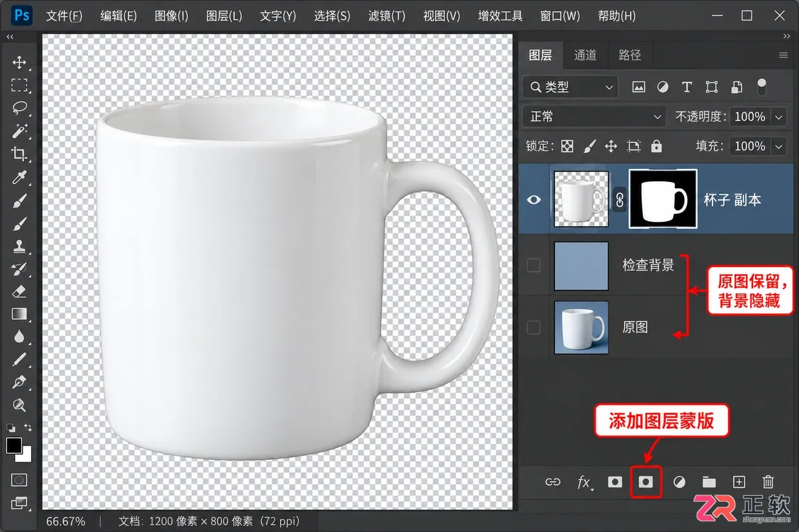Select the 原图 layer thumbnail

pos(581,327)
